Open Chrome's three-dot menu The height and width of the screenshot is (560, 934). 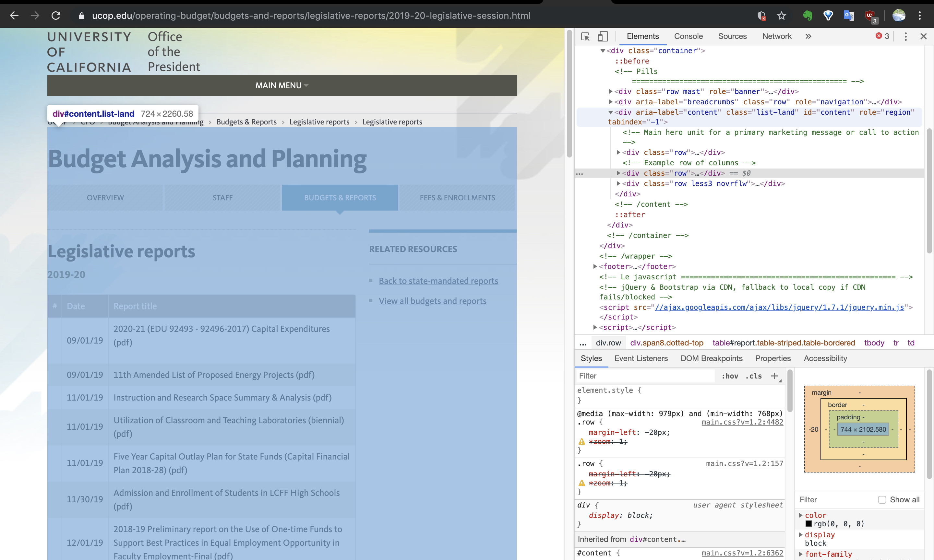(x=920, y=16)
